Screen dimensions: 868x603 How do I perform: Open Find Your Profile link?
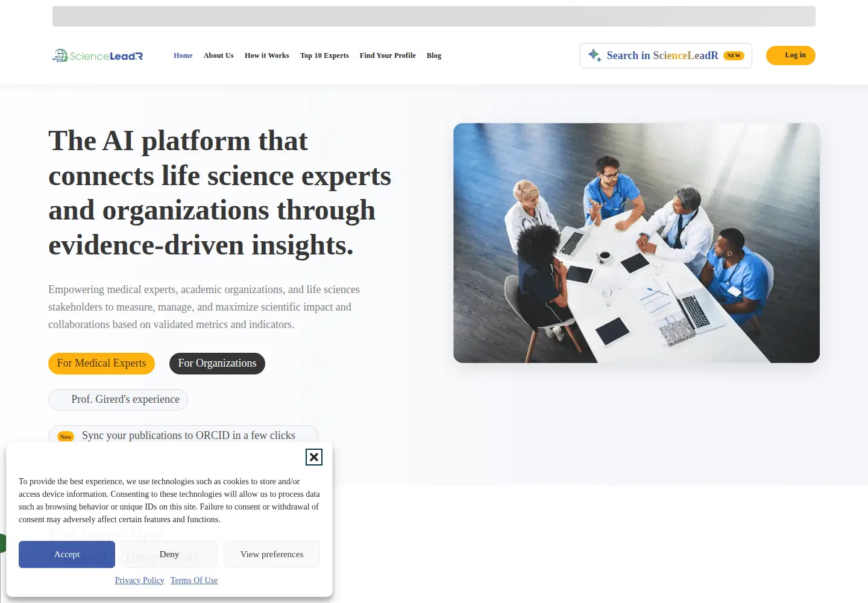(x=388, y=55)
